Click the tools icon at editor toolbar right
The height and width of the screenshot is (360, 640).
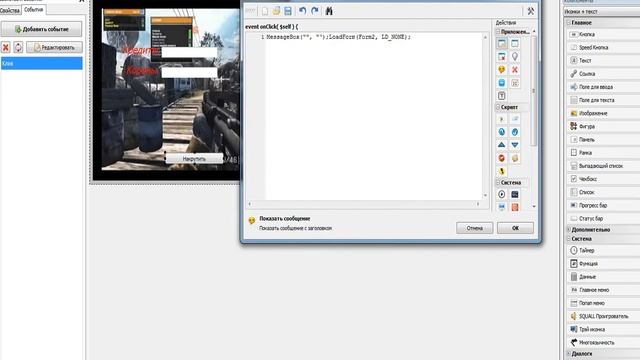point(530,11)
